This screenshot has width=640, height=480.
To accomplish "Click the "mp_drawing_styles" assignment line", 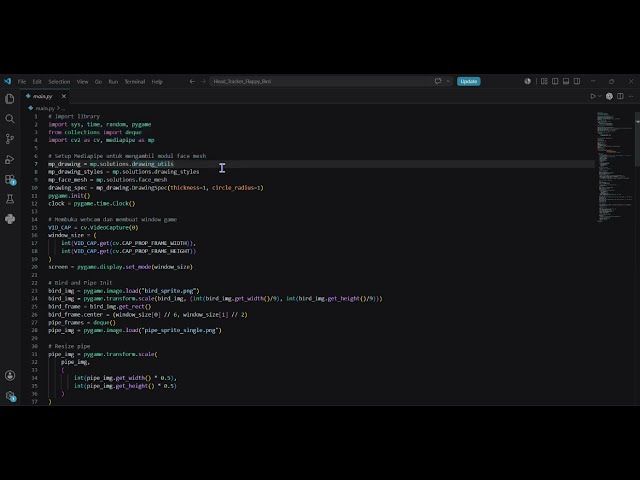I will pos(124,172).
